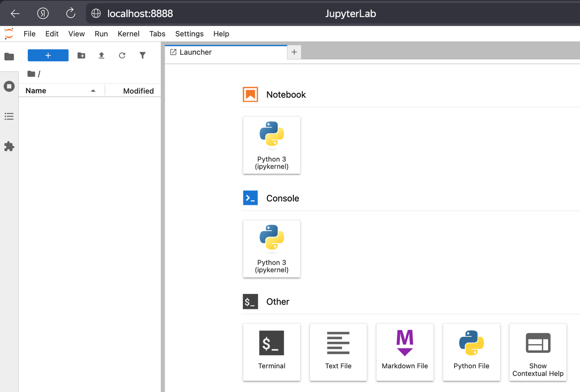Open the Kernel menu
Viewport: 580px width, 392px height.
pos(129,34)
